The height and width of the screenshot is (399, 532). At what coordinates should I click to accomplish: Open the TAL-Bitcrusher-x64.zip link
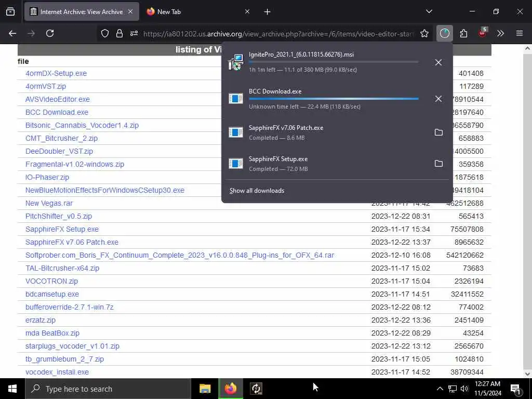[62, 268]
